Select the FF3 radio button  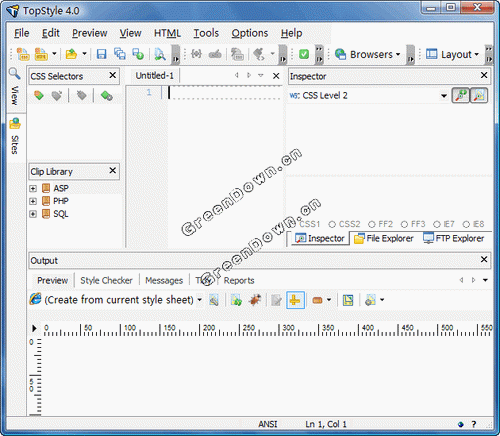tap(404, 224)
